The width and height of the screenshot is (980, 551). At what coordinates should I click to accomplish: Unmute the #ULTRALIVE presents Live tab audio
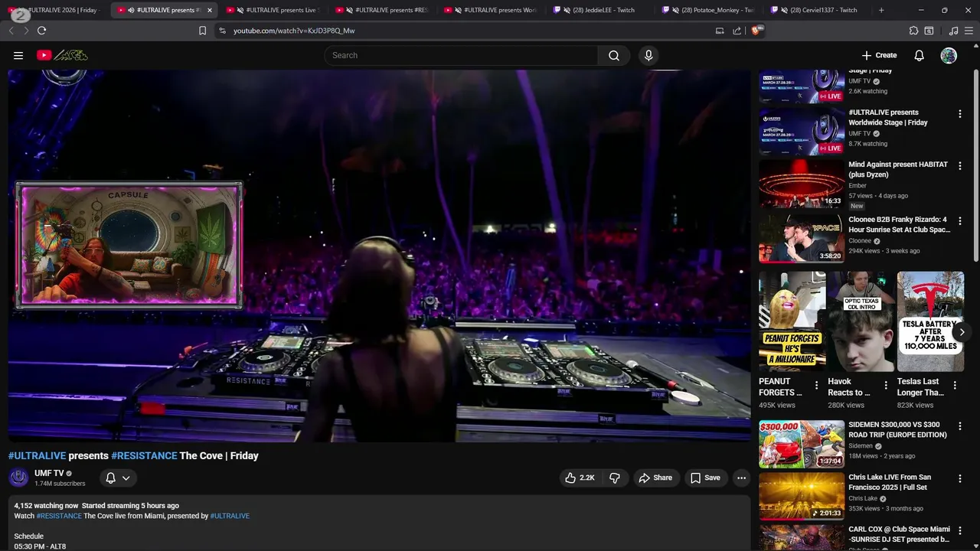[240, 10]
